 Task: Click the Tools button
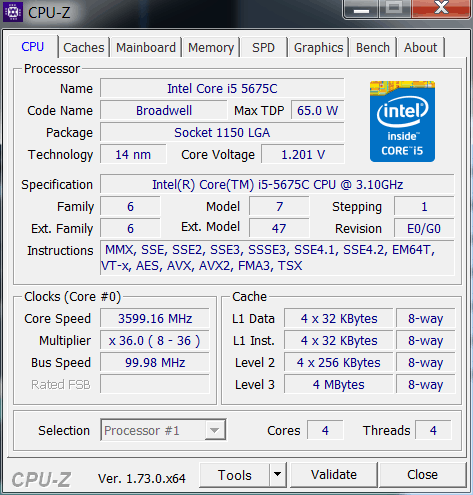click(x=235, y=475)
